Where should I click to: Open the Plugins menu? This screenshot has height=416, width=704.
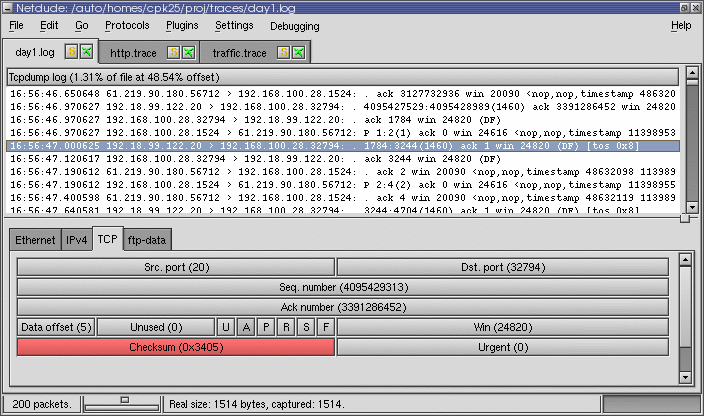pos(182,26)
